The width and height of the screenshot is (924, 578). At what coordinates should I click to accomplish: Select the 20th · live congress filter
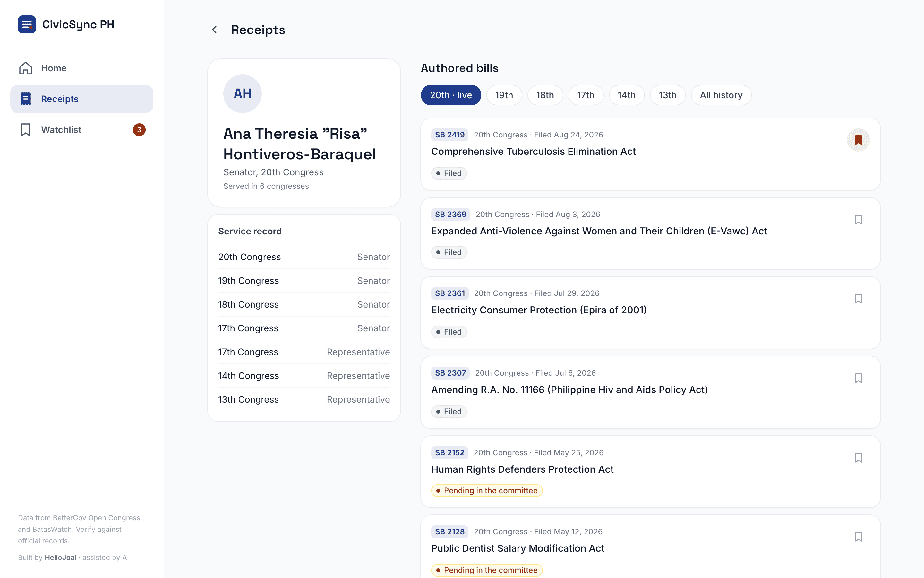click(451, 95)
